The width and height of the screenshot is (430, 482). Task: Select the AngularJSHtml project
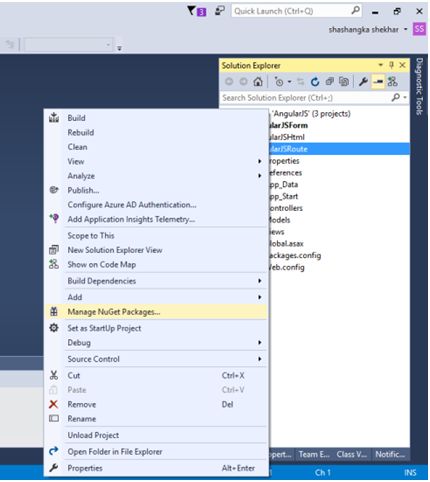[x=287, y=137]
